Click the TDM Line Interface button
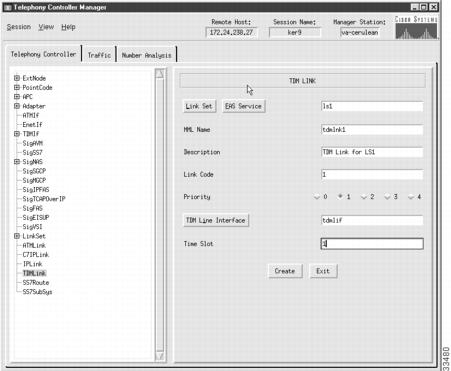451x371 pixels. pos(216,220)
